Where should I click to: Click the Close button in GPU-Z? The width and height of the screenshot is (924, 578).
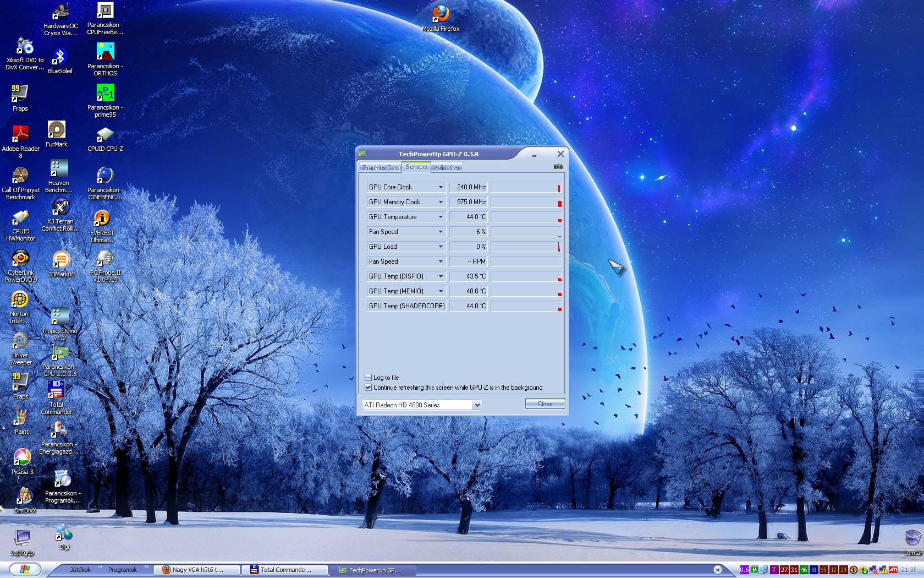545,404
